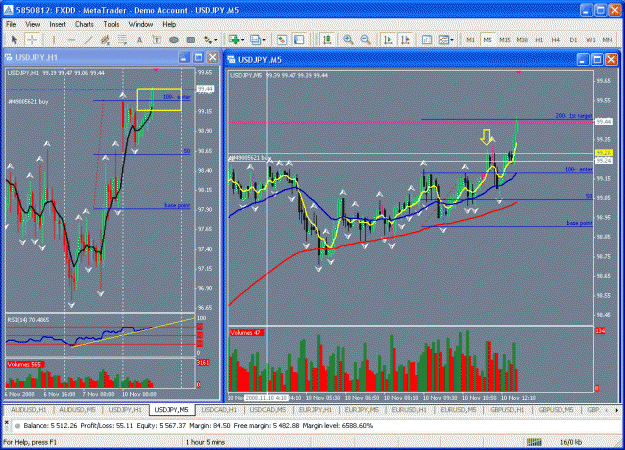This screenshot has width=625, height=450.
Task: Select the Fibonacci retracement tool
Action: point(122,39)
